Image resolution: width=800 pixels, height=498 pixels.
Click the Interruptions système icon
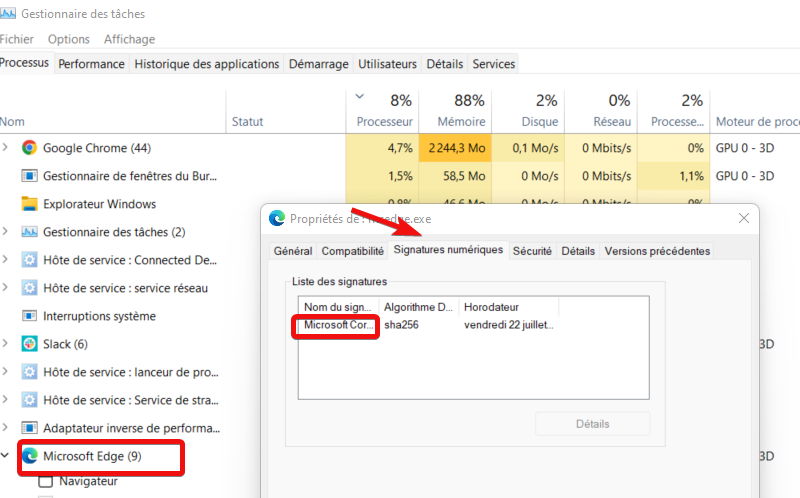coord(29,316)
